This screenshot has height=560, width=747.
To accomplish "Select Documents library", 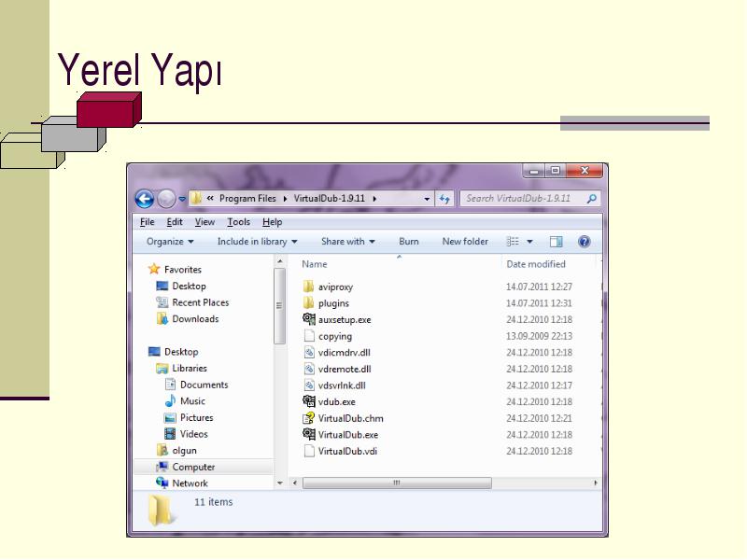I will point(196,385).
